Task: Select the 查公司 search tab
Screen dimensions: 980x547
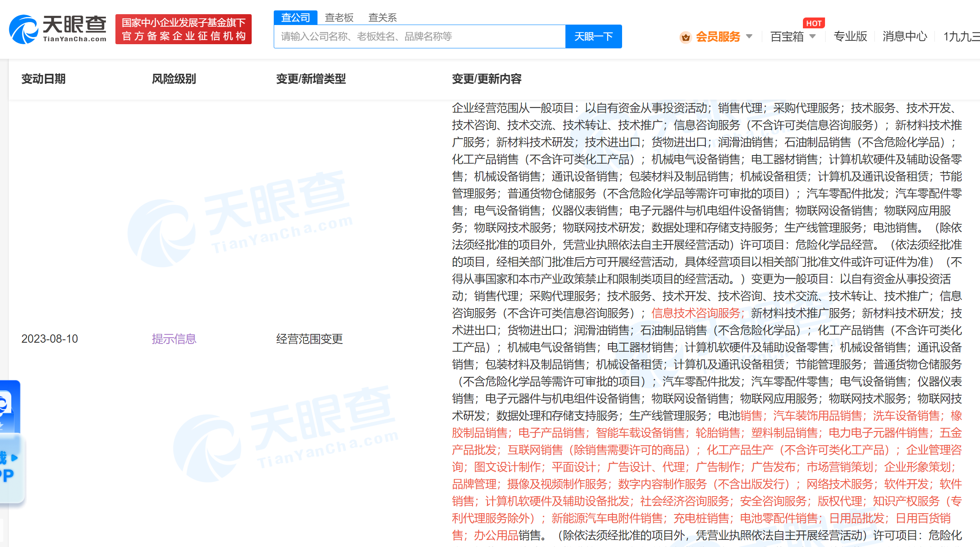Action: point(295,18)
